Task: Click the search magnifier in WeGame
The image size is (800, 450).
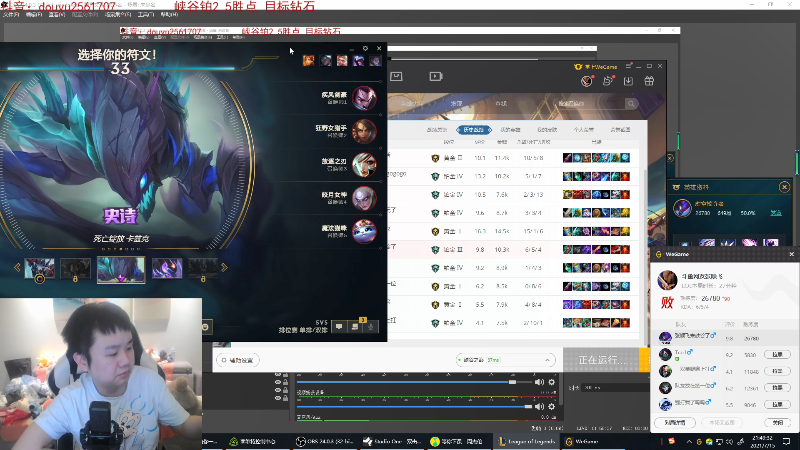Action: 631,104
